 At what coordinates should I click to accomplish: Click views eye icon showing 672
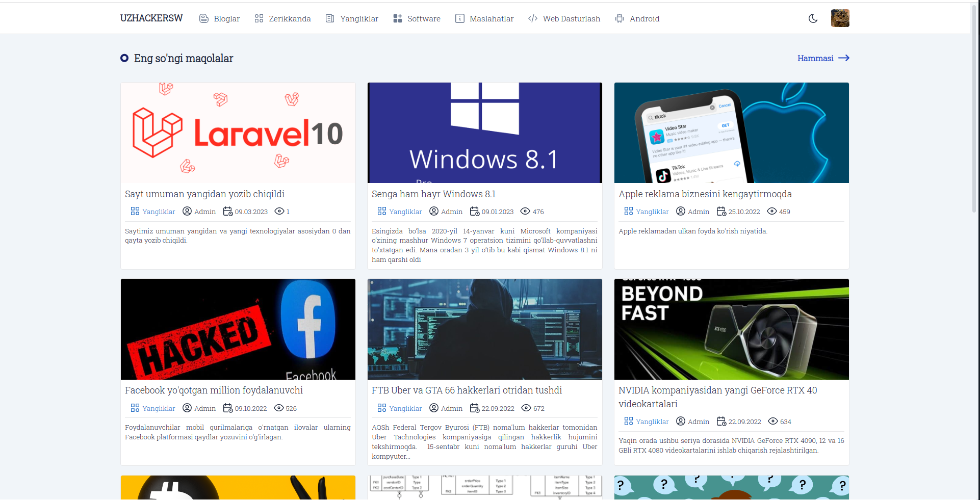(x=526, y=408)
